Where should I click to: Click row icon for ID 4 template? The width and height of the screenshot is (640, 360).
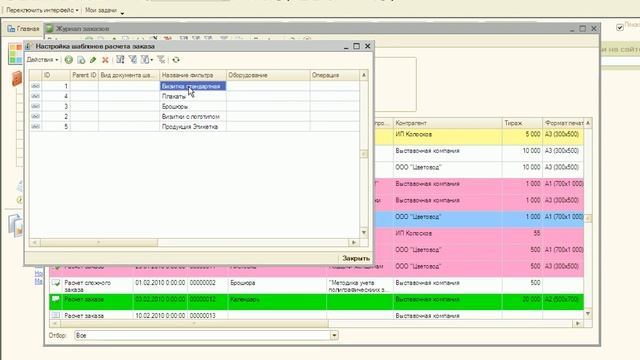[36, 96]
